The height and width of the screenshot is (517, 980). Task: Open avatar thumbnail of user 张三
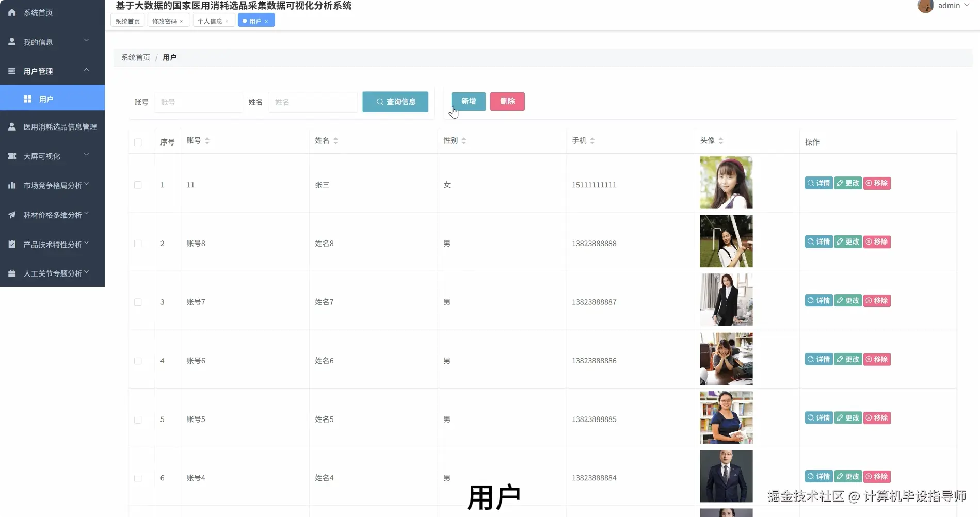pyautogui.click(x=726, y=183)
